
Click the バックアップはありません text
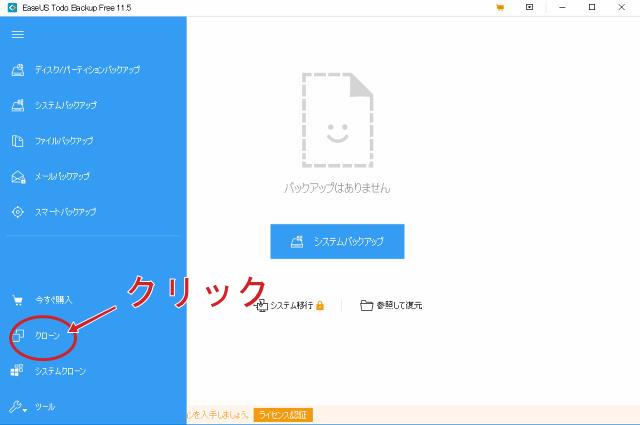tap(337, 188)
